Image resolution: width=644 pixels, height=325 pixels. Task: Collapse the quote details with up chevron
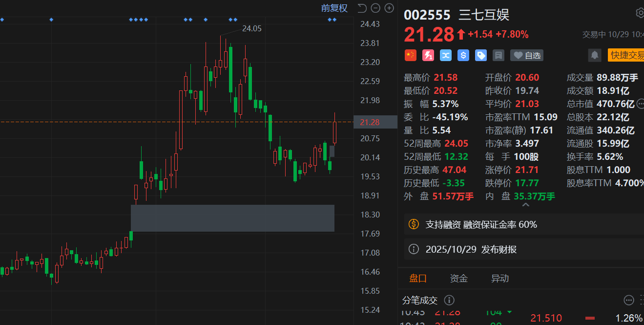pyautogui.click(x=526, y=205)
